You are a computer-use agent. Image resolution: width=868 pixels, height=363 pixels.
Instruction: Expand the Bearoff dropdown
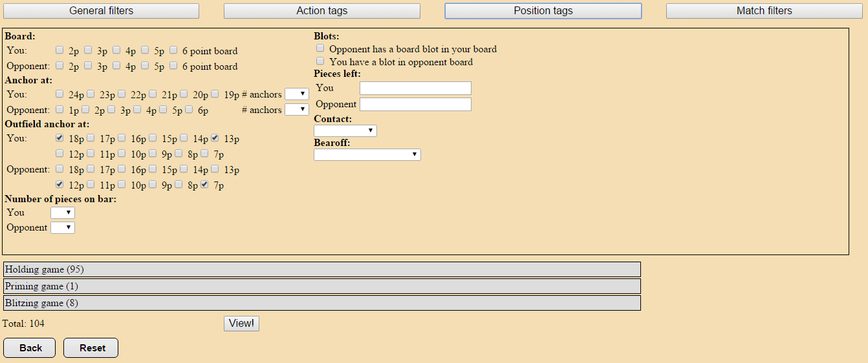click(x=367, y=155)
